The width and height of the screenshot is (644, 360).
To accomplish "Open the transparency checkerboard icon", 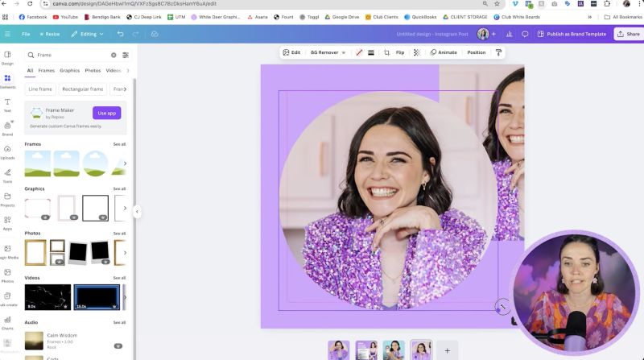I will 417,52.
